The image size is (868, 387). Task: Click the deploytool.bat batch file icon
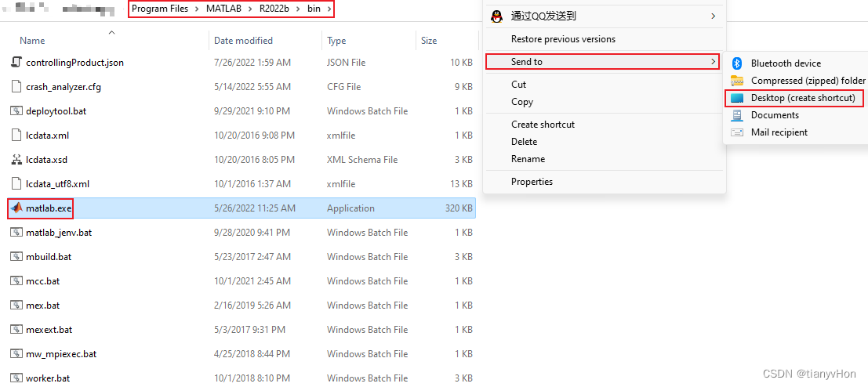click(16, 111)
